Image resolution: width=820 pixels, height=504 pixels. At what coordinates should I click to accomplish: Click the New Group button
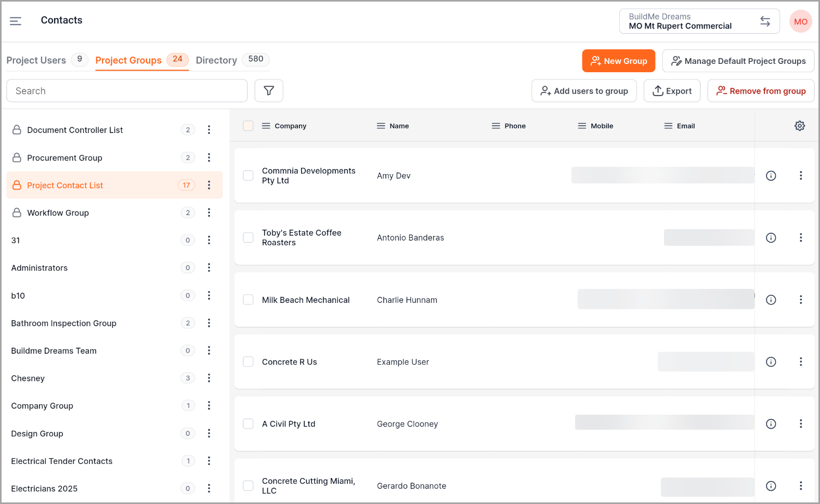[x=618, y=61]
